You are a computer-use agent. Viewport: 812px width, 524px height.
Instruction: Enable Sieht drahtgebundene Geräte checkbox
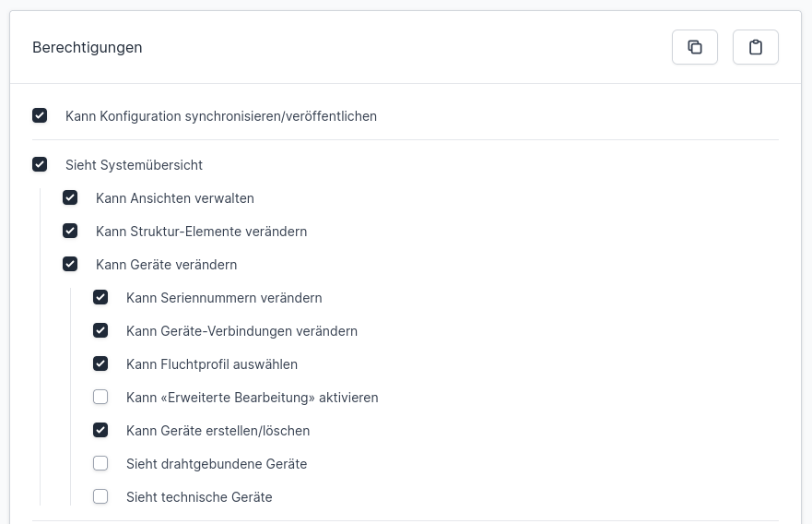click(x=100, y=463)
